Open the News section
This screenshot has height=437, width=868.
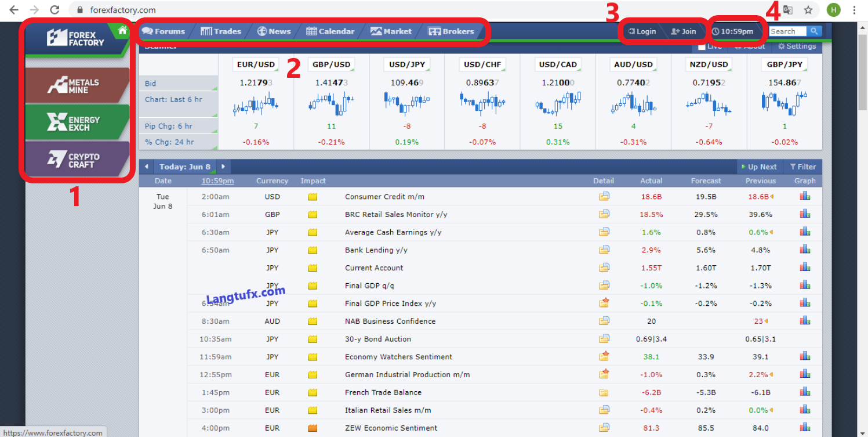(274, 31)
